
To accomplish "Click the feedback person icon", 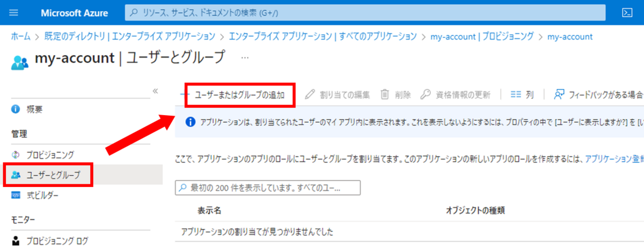I will [559, 95].
